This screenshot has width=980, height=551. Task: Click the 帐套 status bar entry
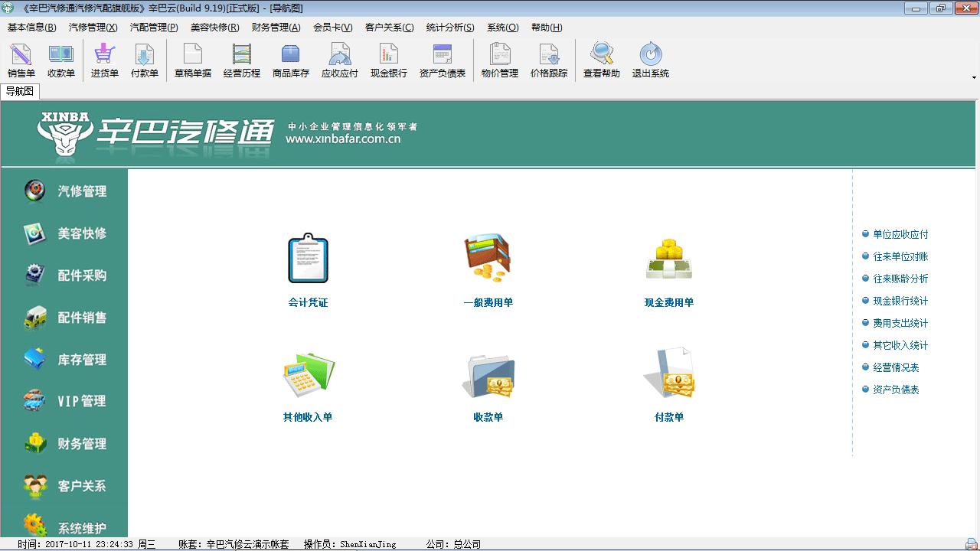click(234, 544)
